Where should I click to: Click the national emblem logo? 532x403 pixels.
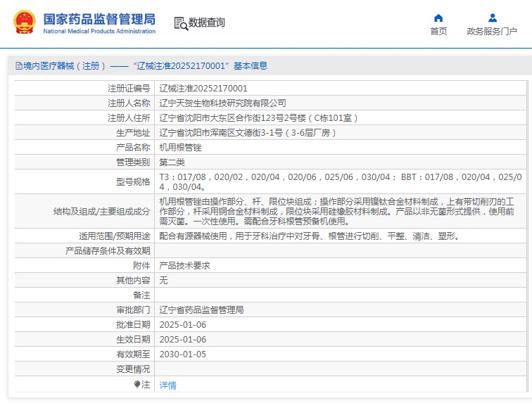pyautogui.click(x=25, y=23)
